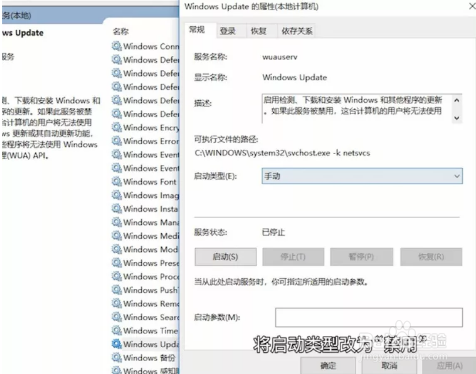
Task: Click the gear icon beside Windows Time service
Action: tap(117, 330)
